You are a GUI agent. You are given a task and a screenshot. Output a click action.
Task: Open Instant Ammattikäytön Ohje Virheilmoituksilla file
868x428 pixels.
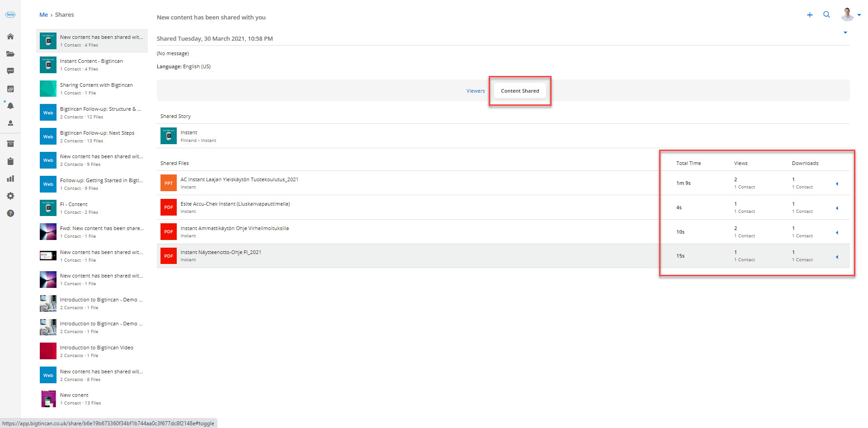[x=235, y=228]
